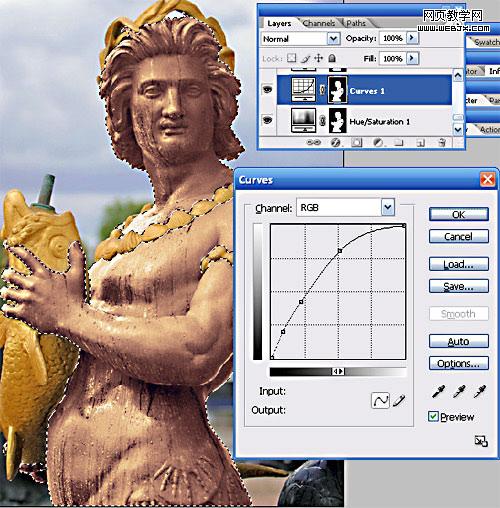Select the black point eyedropper
This screenshot has width=500, height=508.
[438, 392]
